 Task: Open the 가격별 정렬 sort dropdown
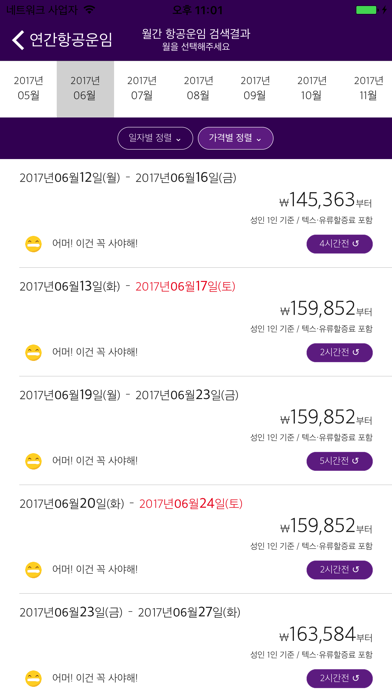[236, 138]
